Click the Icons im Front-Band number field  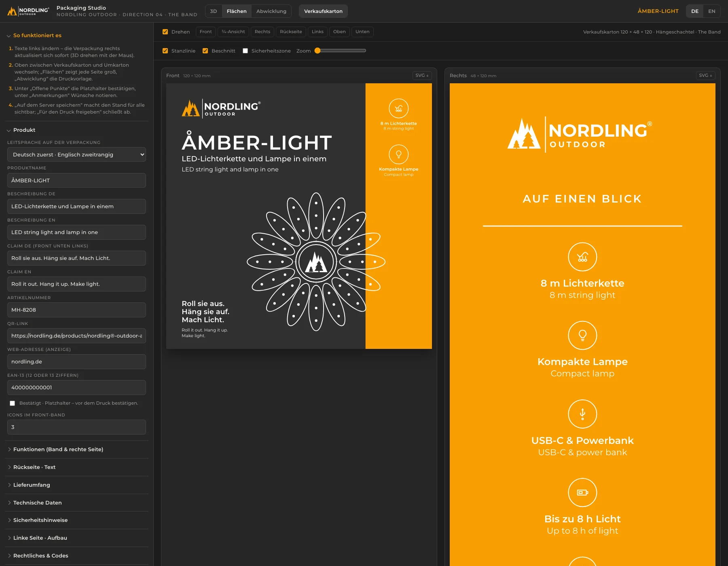tap(76, 427)
